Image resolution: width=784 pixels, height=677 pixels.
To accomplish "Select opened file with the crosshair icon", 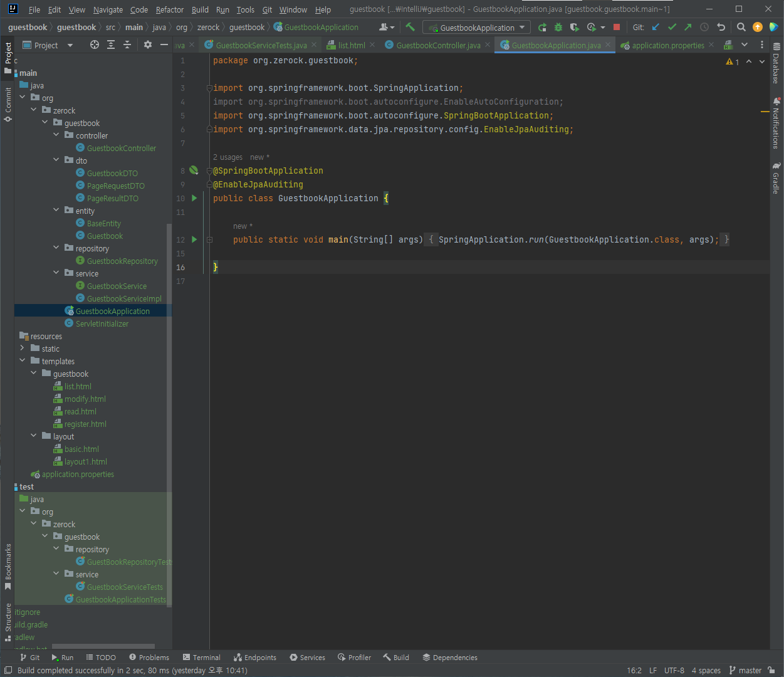I will coord(95,45).
